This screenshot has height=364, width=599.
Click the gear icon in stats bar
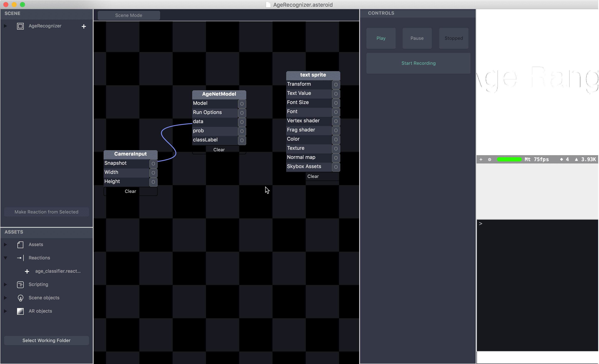pos(490,160)
